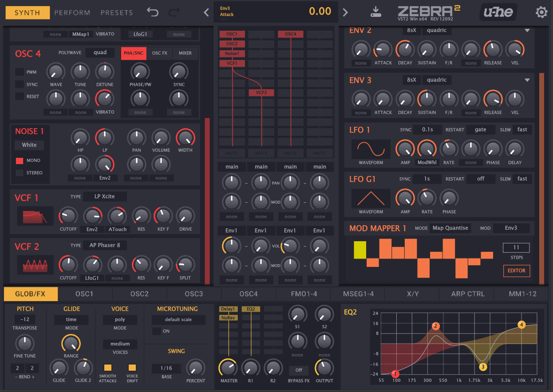Click the Zebra2 logo
The width and height of the screenshot is (553, 392).
(x=429, y=12)
